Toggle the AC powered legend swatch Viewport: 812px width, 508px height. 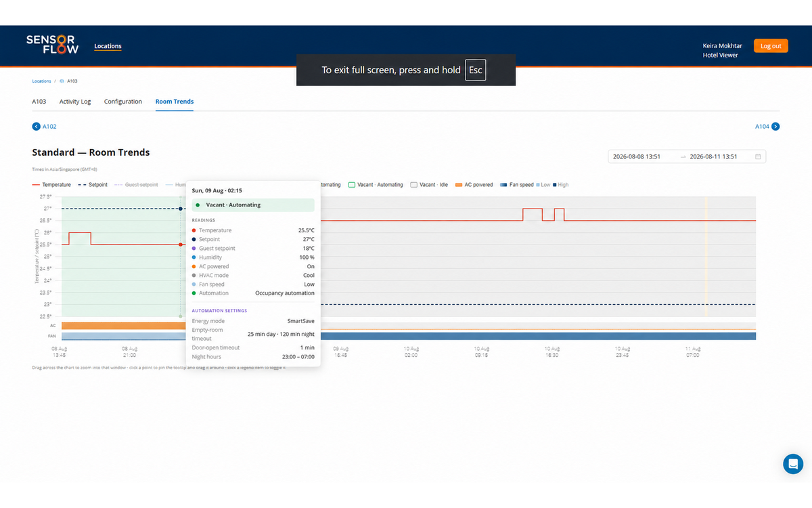pyautogui.click(x=459, y=185)
